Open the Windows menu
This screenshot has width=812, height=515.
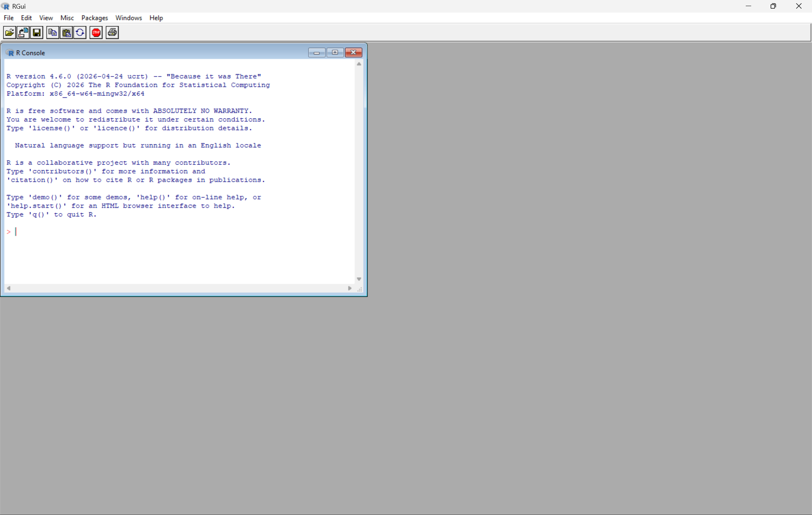point(128,18)
